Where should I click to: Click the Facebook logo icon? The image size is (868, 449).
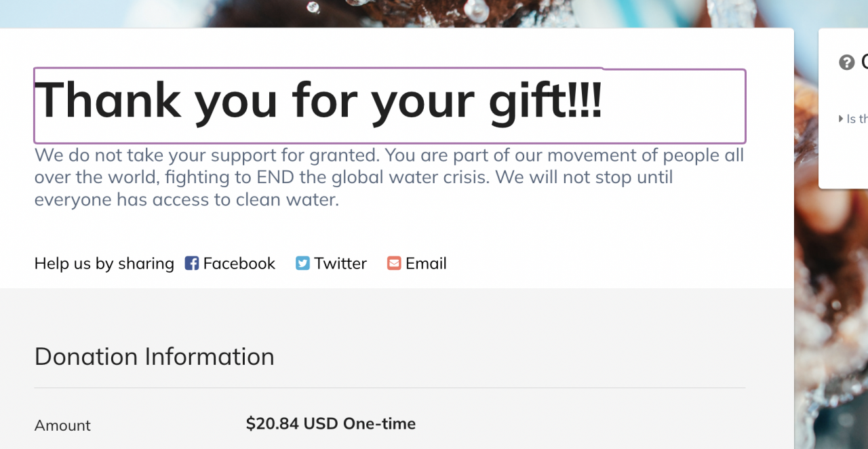click(x=192, y=263)
